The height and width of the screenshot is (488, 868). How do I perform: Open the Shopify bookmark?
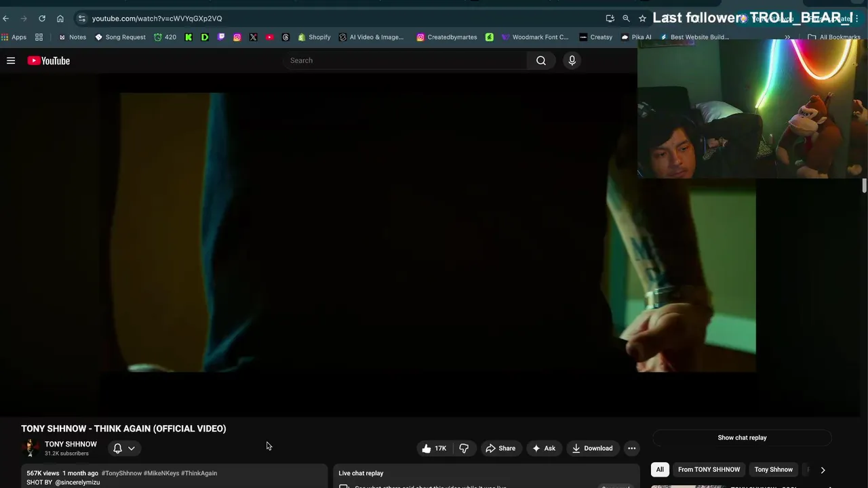tap(314, 37)
